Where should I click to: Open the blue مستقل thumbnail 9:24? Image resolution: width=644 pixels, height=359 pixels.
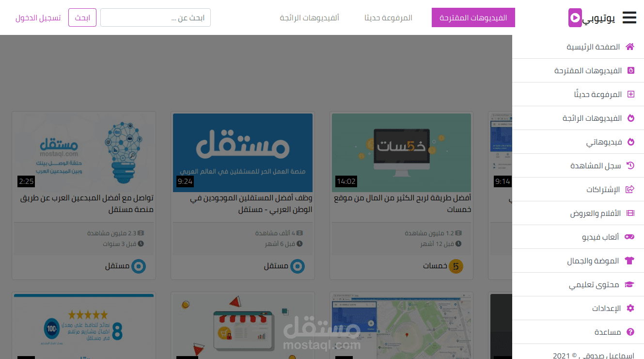[243, 153]
